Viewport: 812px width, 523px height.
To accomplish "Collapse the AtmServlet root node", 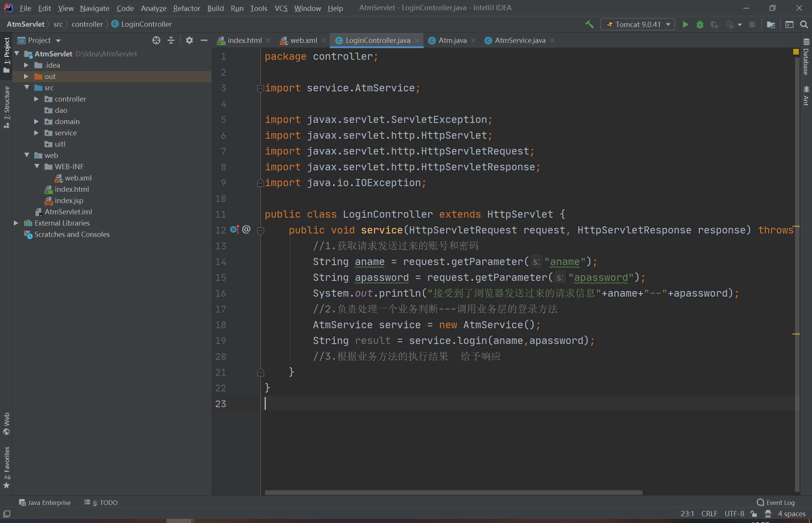I will coord(17,54).
